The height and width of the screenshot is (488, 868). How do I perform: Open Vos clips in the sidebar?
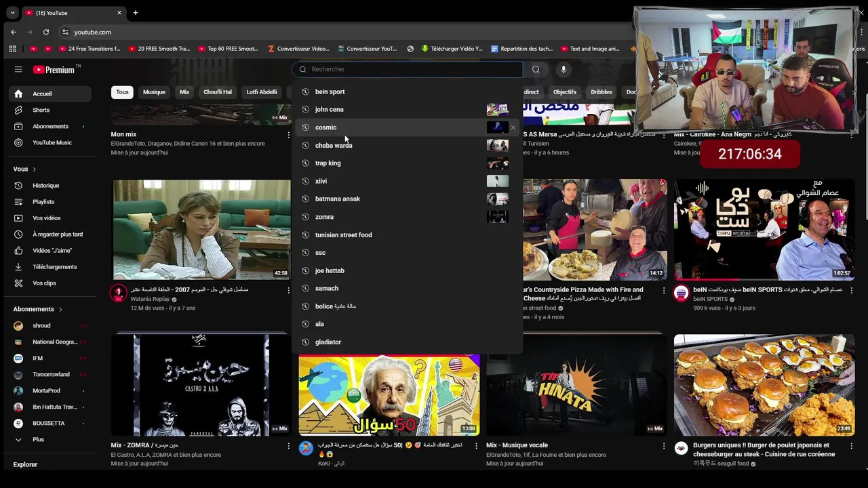click(51, 283)
